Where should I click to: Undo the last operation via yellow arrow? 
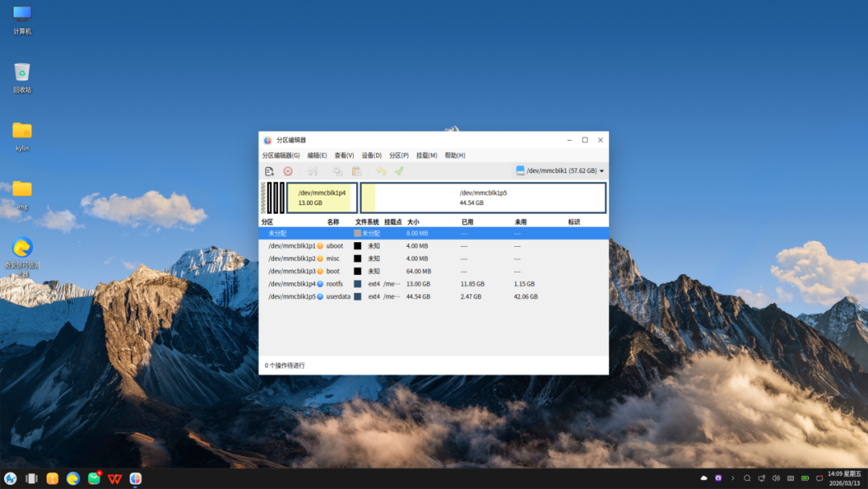(x=381, y=171)
